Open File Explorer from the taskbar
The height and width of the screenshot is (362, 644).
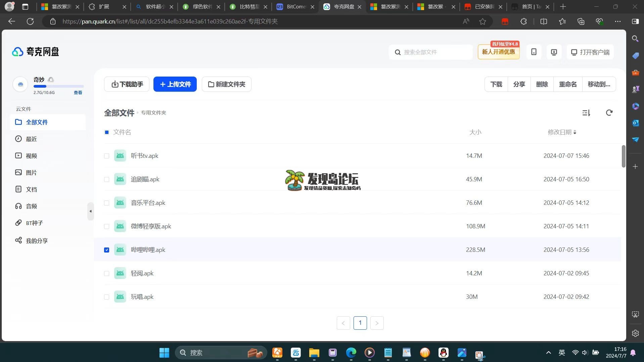point(314,353)
